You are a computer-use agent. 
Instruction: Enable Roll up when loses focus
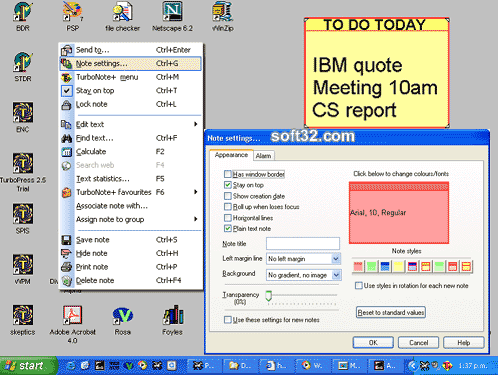228,207
